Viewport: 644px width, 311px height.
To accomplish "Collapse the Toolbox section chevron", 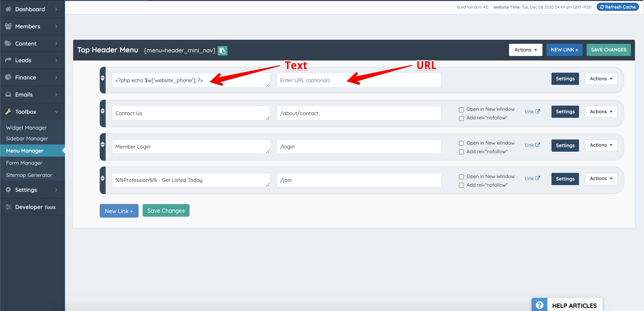I will [x=56, y=111].
